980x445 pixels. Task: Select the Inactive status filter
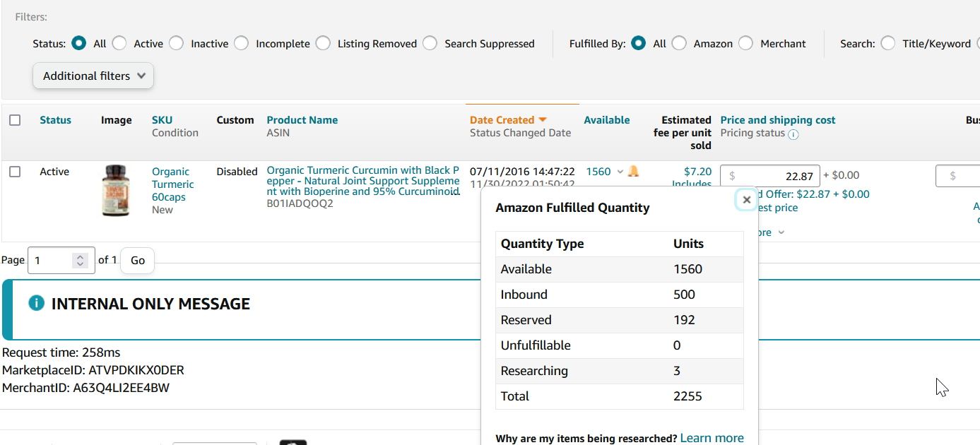tap(176, 44)
